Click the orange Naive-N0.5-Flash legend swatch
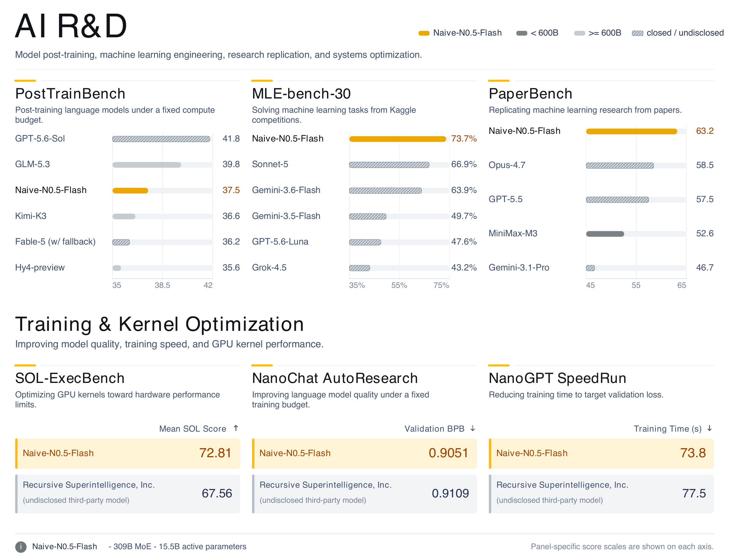This screenshot has height=560, width=729. 424,33
